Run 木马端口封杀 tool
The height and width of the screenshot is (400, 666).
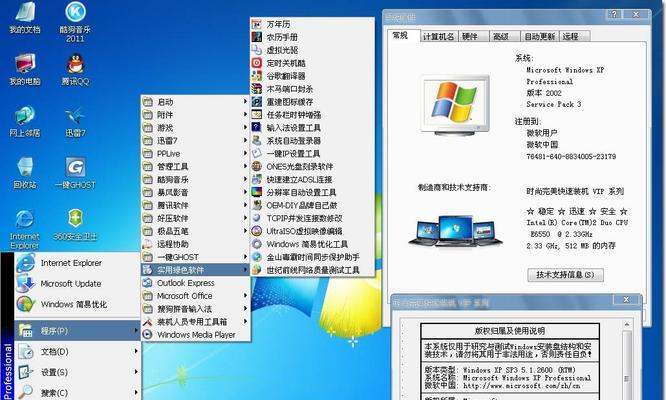[312, 89]
